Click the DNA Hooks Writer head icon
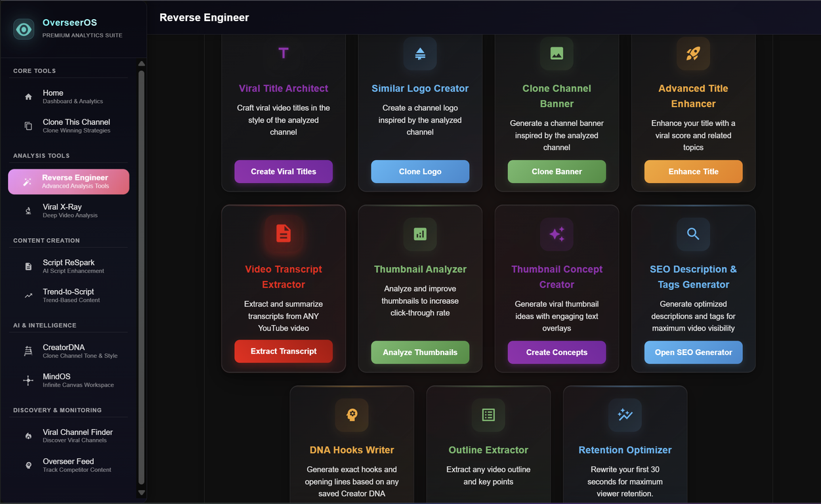The image size is (821, 504). (352, 415)
